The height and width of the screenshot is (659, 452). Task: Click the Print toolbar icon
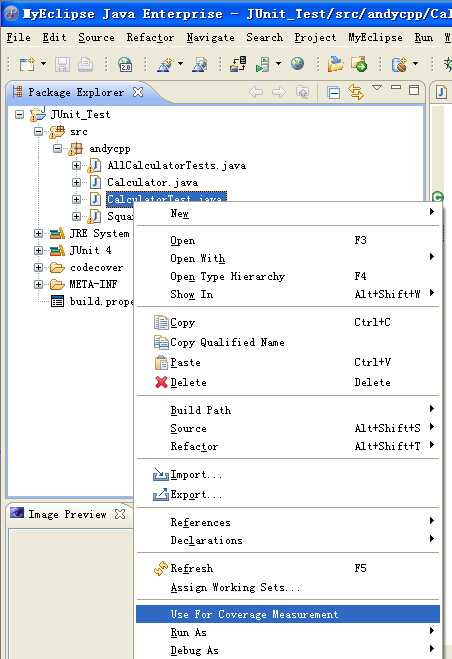point(85,64)
